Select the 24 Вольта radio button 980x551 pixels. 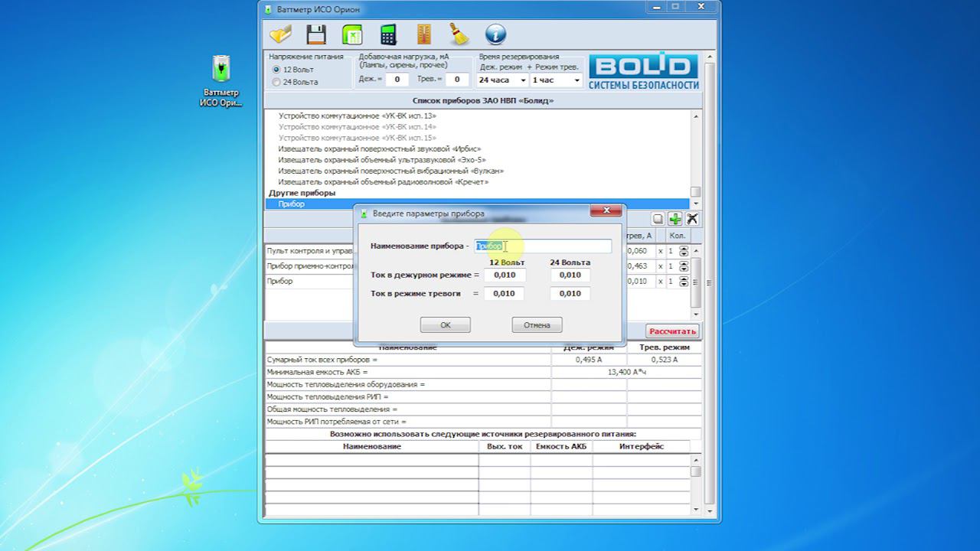pyautogui.click(x=276, y=82)
